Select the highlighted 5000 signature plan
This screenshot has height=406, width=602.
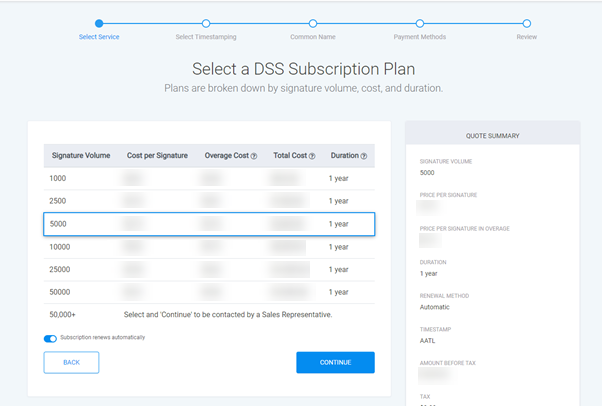tap(209, 224)
